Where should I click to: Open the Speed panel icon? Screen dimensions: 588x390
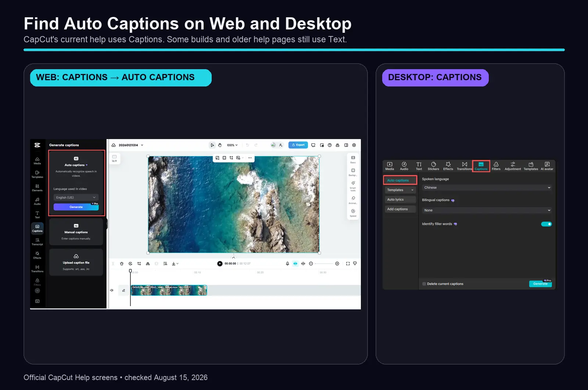[353, 213]
